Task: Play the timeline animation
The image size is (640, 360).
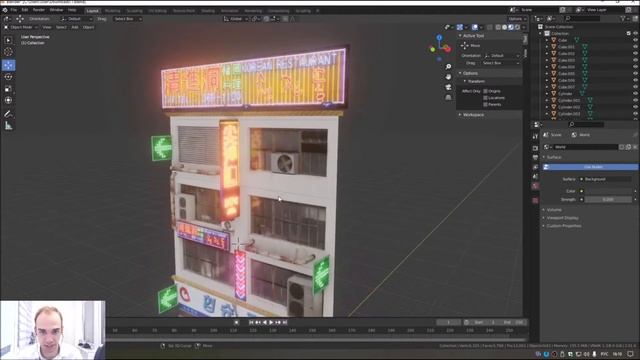Action: coord(271,322)
